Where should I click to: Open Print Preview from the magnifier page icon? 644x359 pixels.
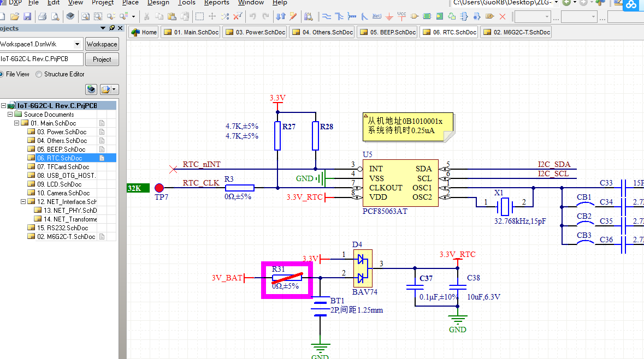click(55, 16)
